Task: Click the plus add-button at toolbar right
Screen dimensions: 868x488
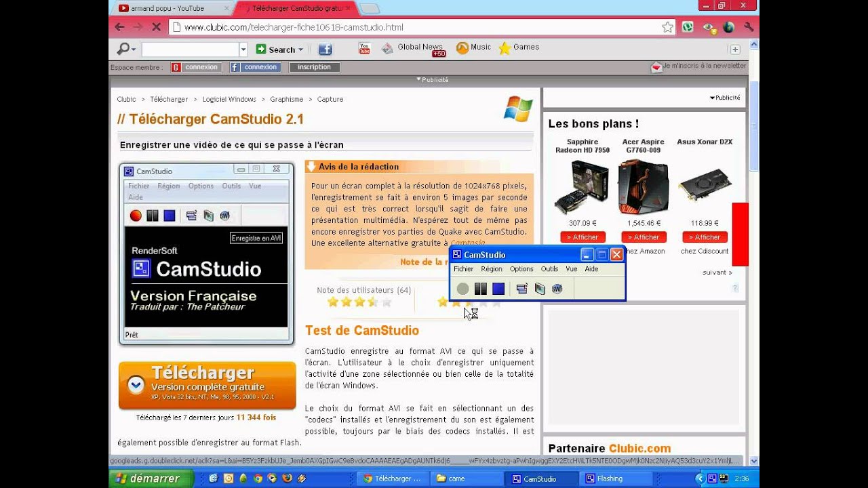Action: [x=734, y=49]
